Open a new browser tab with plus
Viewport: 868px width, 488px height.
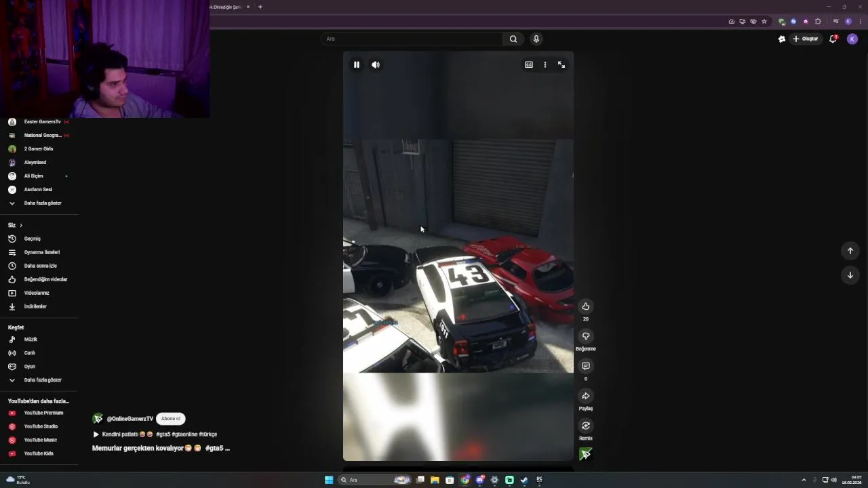click(x=260, y=7)
